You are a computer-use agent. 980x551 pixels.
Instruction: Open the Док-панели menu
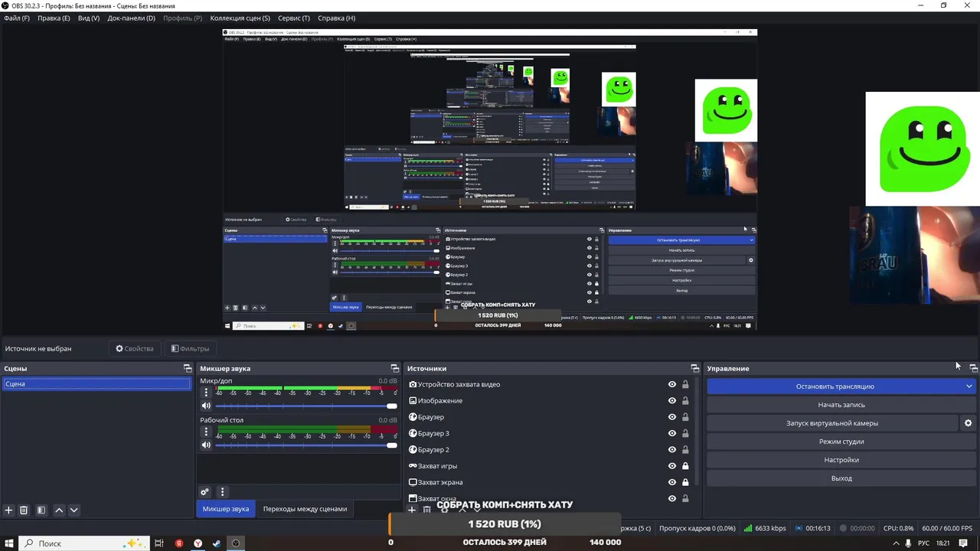tap(131, 18)
